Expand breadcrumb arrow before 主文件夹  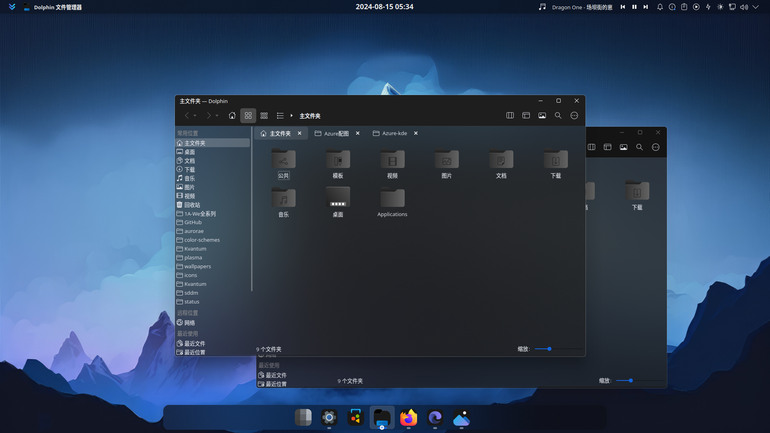(x=291, y=116)
